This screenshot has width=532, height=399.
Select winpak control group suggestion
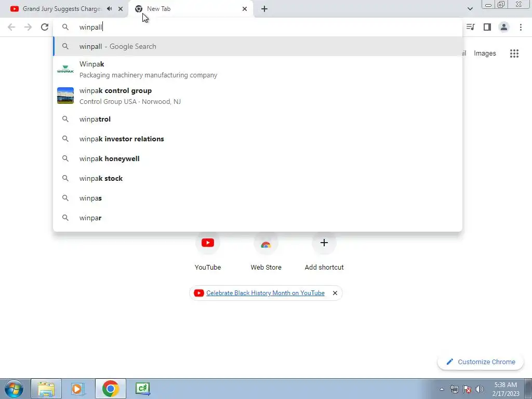258,96
